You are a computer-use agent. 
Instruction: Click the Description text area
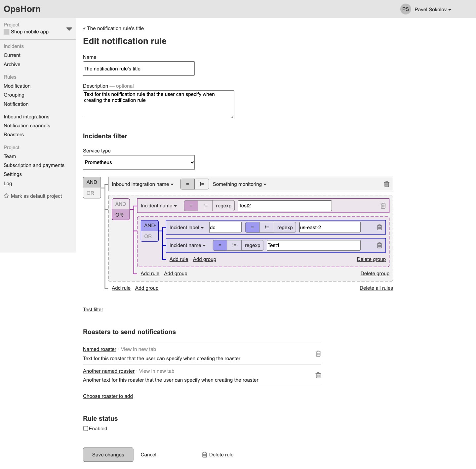pyautogui.click(x=159, y=105)
